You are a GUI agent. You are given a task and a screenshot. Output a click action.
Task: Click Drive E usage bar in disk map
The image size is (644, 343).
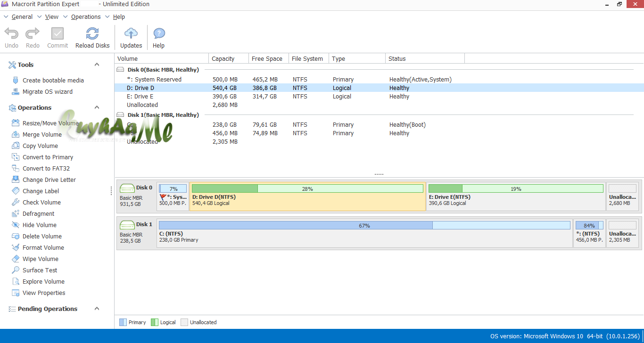pos(516,188)
